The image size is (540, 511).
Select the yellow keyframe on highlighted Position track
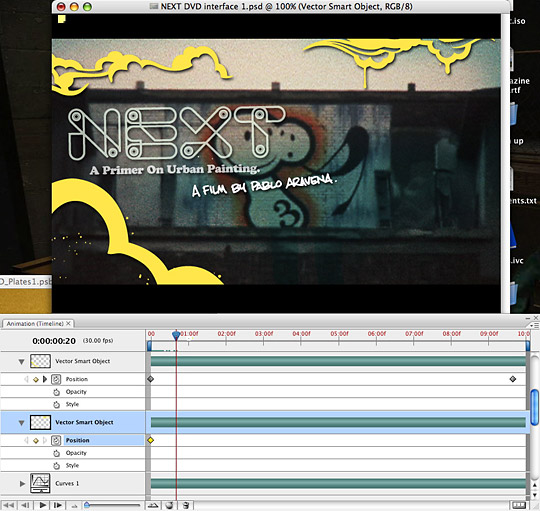[x=150, y=440]
